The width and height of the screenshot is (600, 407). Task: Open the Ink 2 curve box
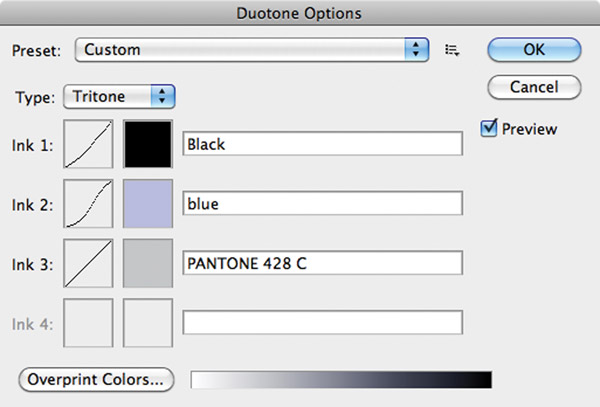[89, 203]
